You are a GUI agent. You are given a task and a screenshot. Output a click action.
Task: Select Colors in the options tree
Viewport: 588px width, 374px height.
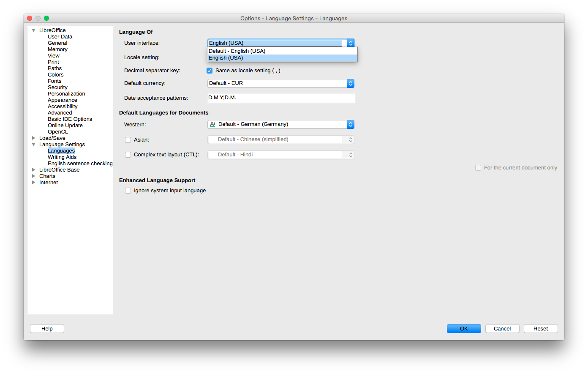point(55,75)
